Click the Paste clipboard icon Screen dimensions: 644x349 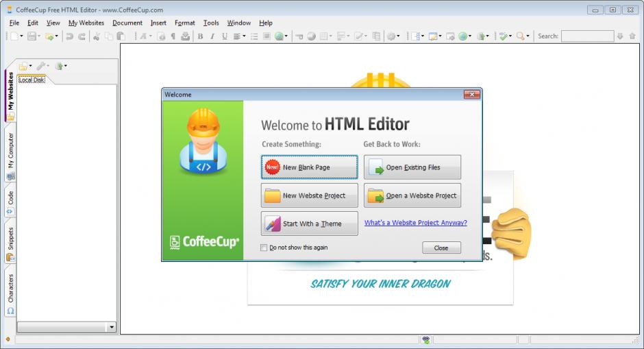click(121, 36)
